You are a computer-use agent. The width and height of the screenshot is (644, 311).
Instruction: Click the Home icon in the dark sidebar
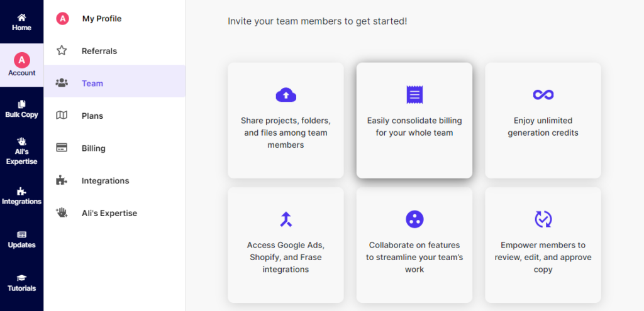click(x=21, y=17)
